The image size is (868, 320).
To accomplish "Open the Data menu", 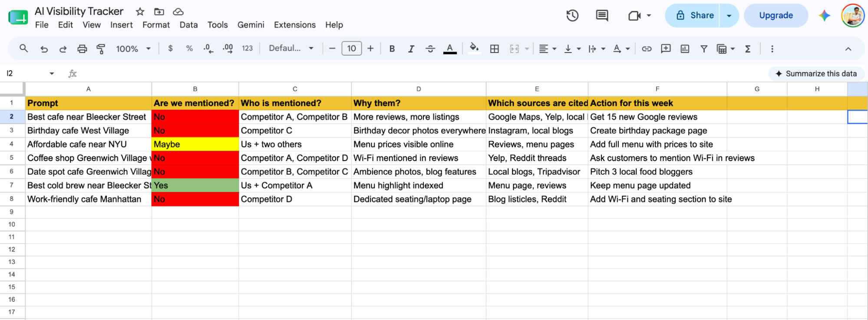I will pos(188,25).
